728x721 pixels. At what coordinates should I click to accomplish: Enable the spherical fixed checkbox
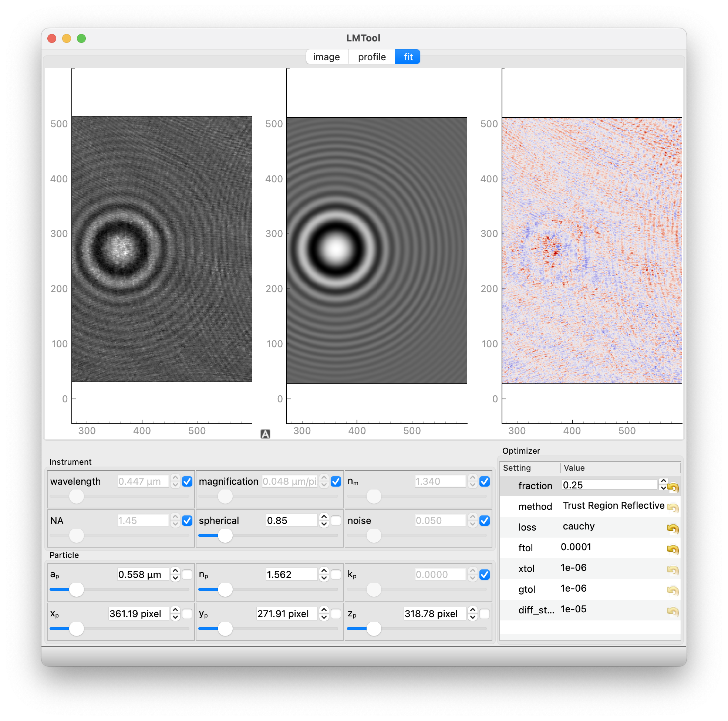coord(336,521)
